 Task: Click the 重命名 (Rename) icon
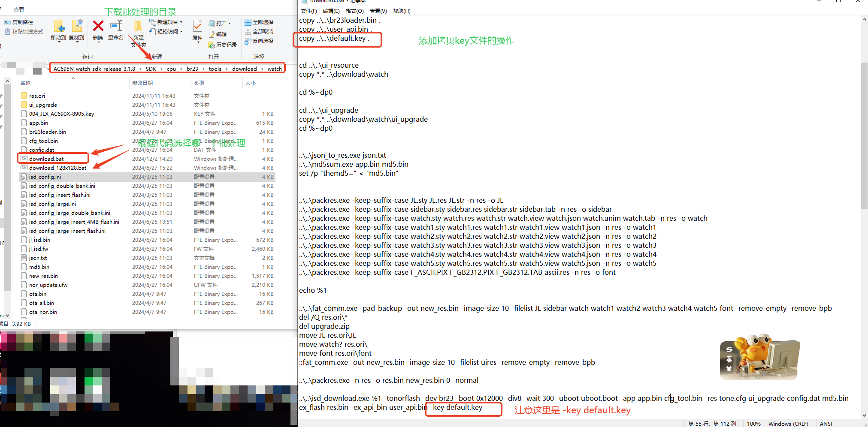click(116, 30)
